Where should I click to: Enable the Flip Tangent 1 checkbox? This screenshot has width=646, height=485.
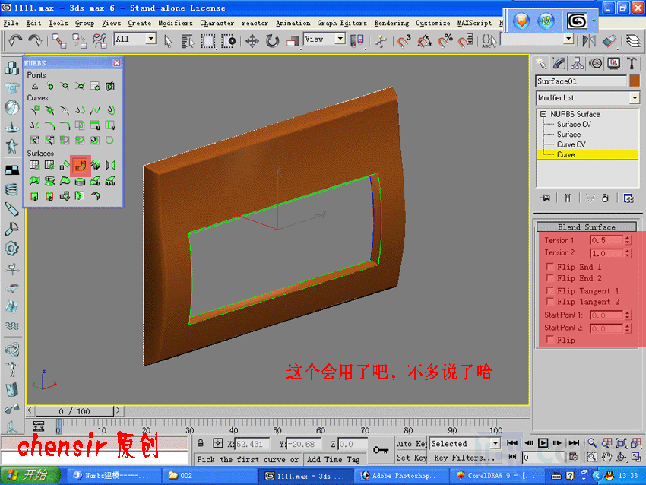549,290
